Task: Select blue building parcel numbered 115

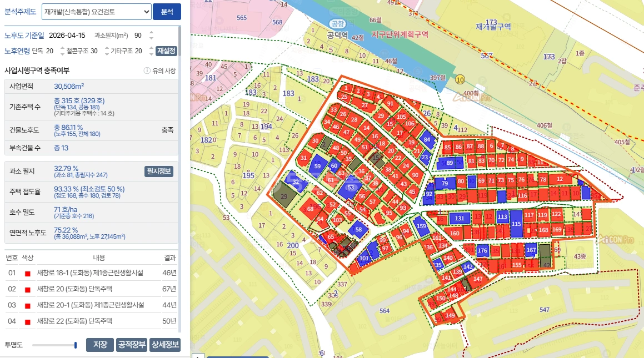Action: (x=516, y=224)
